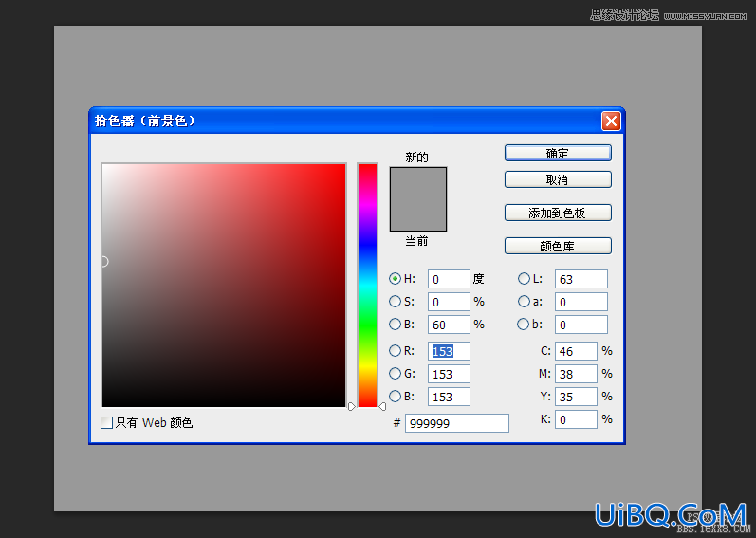Select the B brightness radio button
The height and width of the screenshot is (538, 756).
click(395, 324)
